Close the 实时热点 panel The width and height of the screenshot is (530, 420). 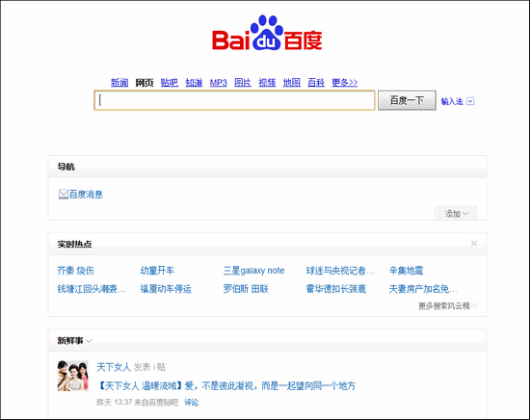click(x=474, y=244)
